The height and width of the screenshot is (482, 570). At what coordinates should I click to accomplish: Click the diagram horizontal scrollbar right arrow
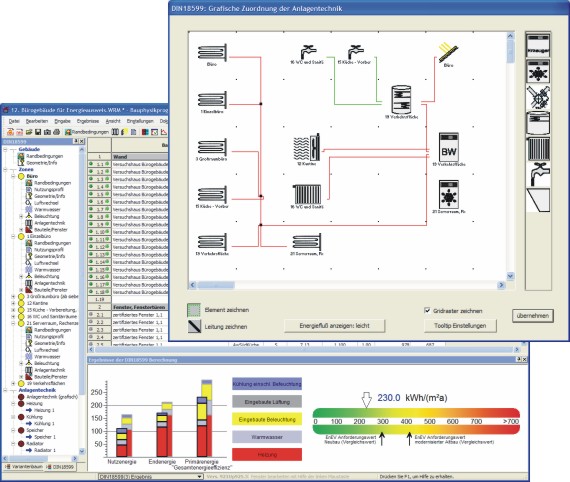click(x=501, y=285)
